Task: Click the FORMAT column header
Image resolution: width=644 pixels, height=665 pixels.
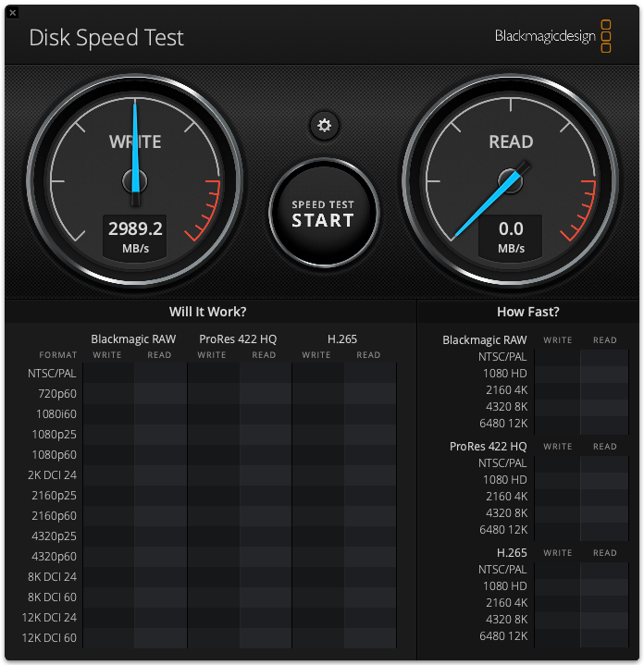Action: click(58, 355)
